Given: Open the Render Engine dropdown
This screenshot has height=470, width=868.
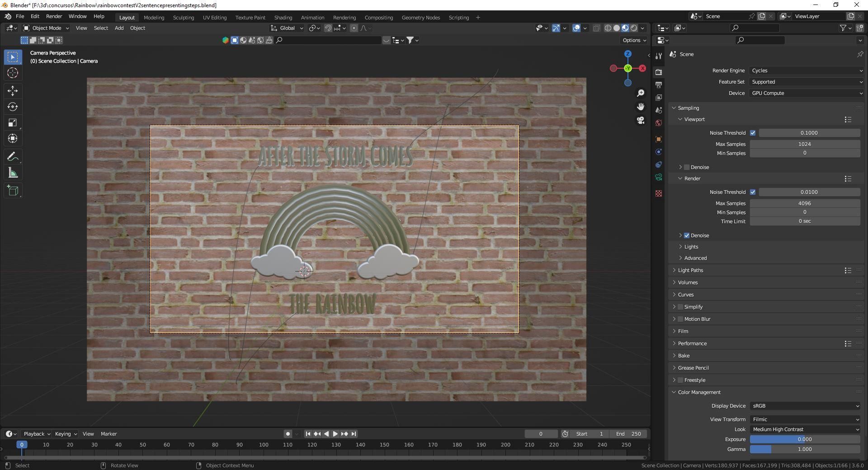Looking at the screenshot, I should [x=807, y=70].
